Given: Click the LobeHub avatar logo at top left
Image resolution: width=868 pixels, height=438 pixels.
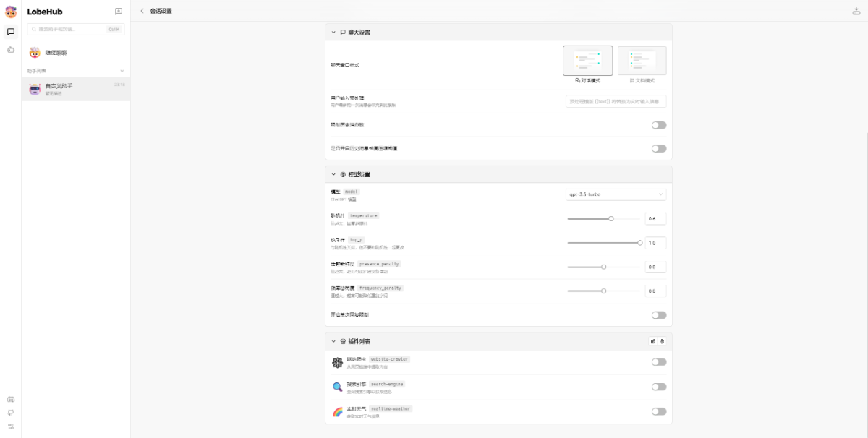Looking at the screenshot, I should (x=11, y=12).
